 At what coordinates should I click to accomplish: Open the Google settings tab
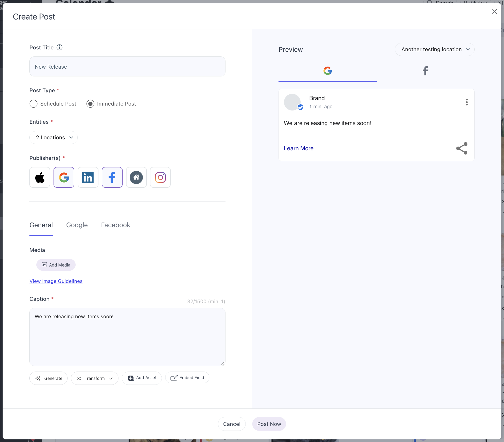pyautogui.click(x=77, y=225)
